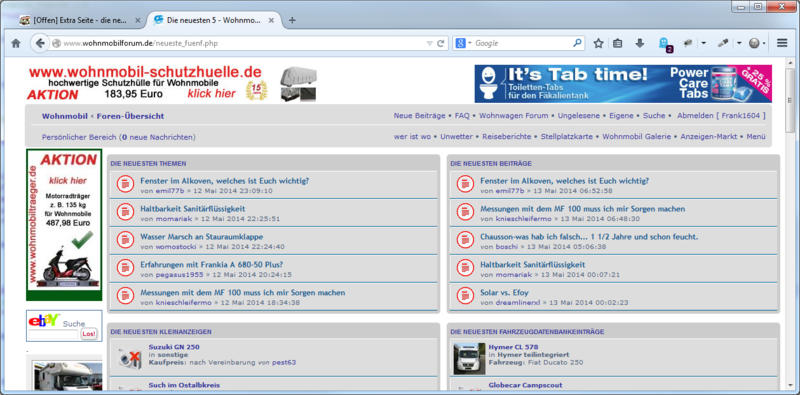Click post icon beside 'Chausson-was hab ich falsch...'
Screen dimensions: 800x395
465,240
